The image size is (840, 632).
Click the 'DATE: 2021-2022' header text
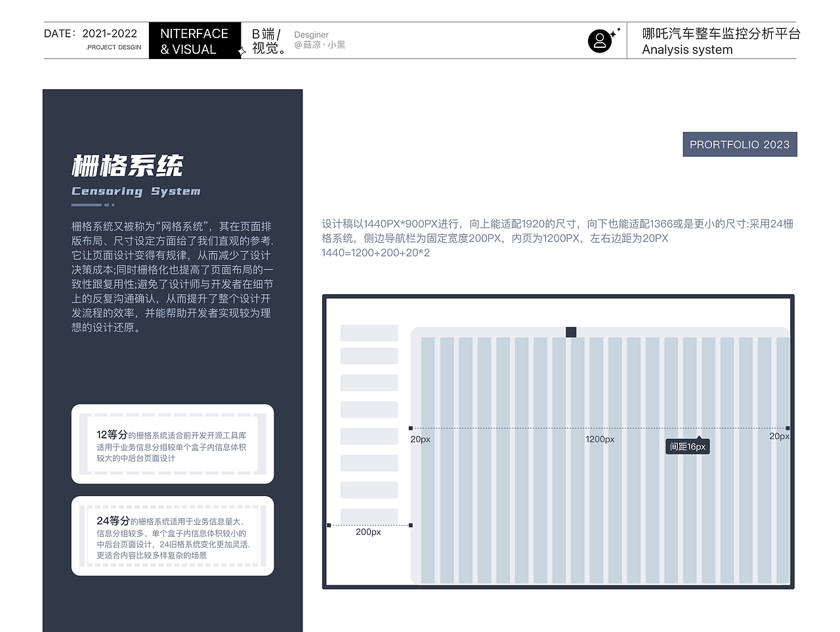coord(89,33)
